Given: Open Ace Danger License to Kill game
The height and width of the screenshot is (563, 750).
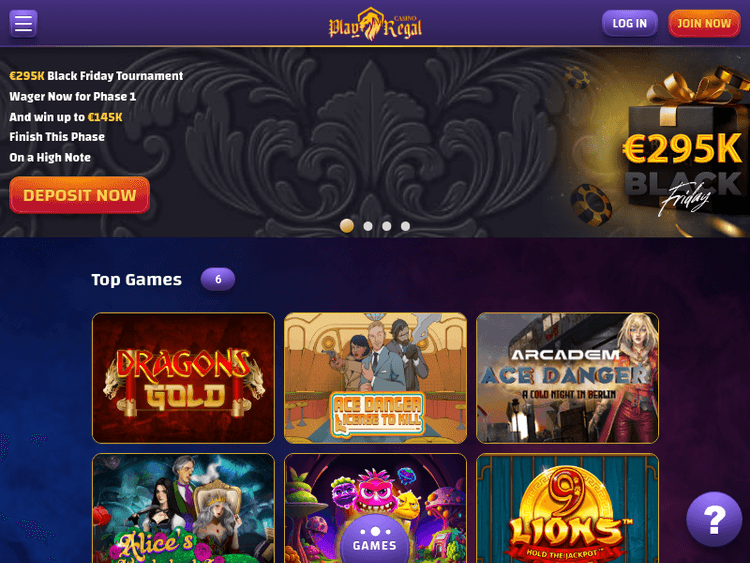Looking at the screenshot, I should tap(375, 378).
